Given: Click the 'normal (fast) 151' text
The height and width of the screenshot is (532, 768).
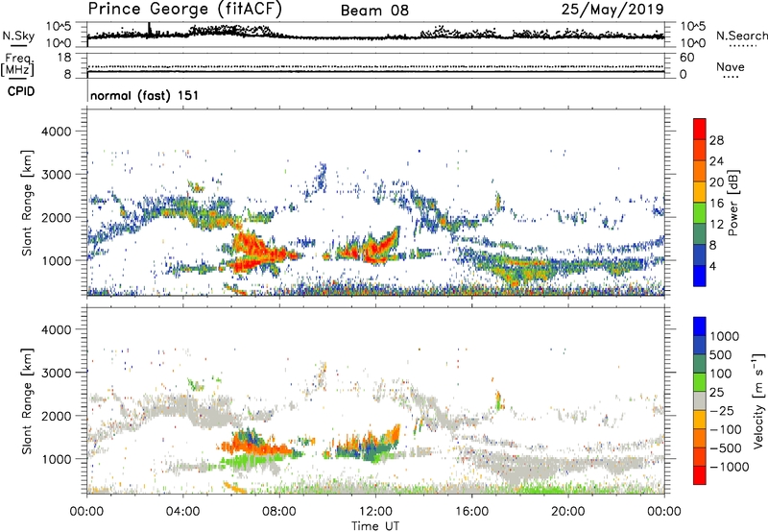Looking at the screenshot, I should click(145, 95).
